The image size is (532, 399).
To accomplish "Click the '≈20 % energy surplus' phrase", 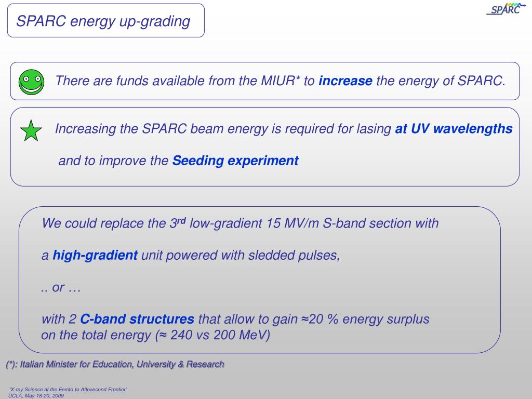I will pos(364,319).
